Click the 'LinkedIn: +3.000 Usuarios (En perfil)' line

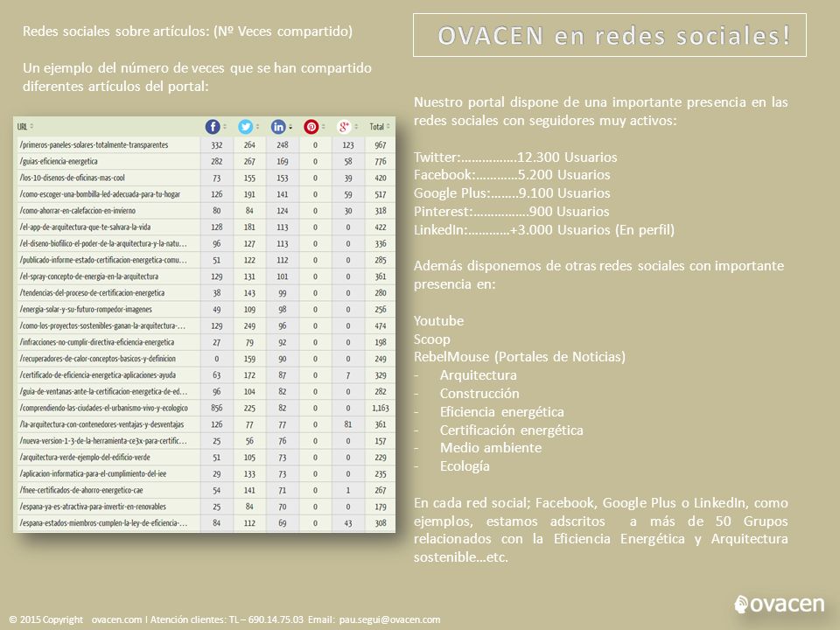point(543,230)
